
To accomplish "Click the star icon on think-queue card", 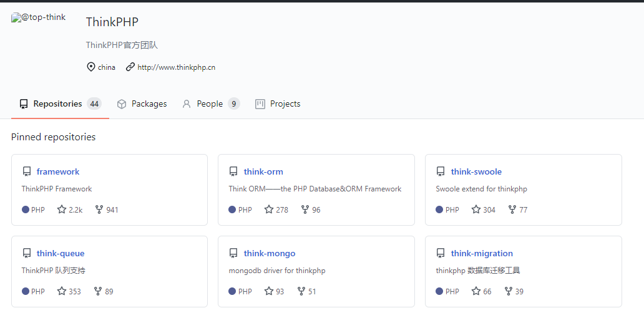I will pyautogui.click(x=62, y=291).
